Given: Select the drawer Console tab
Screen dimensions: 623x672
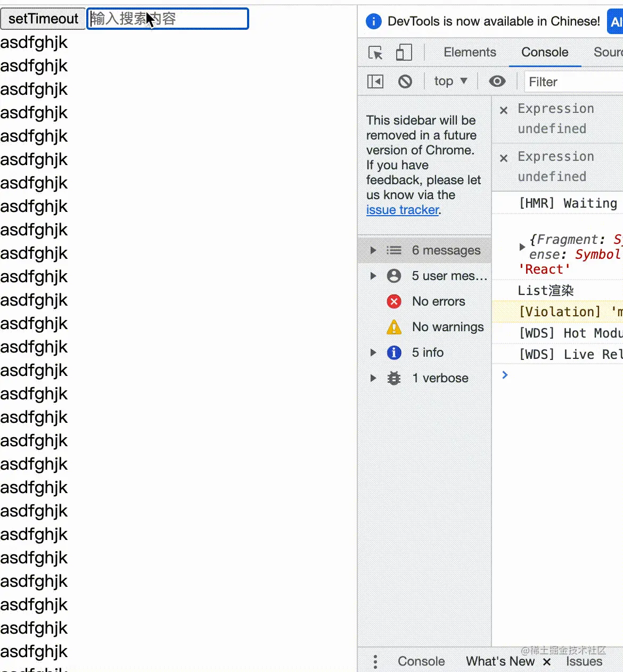Looking at the screenshot, I should [421, 661].
